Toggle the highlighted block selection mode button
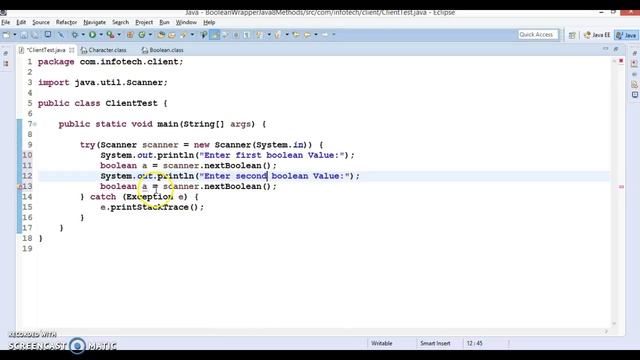640x360 pixels. 215,35
